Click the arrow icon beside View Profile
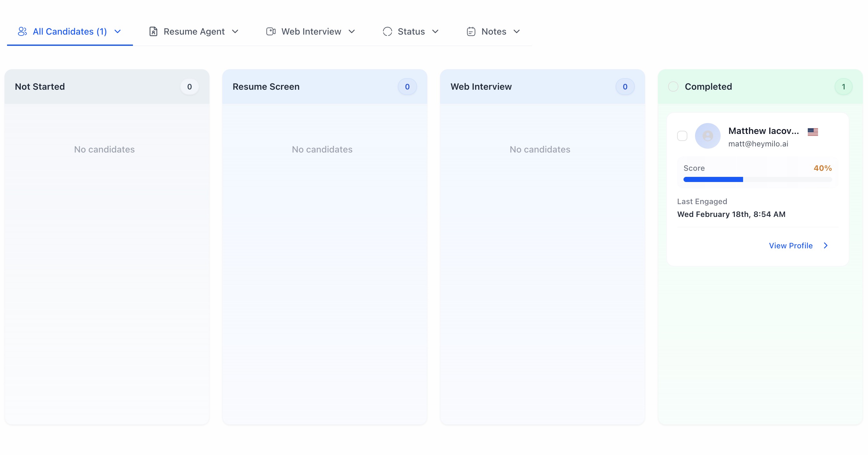 [825, 245]
